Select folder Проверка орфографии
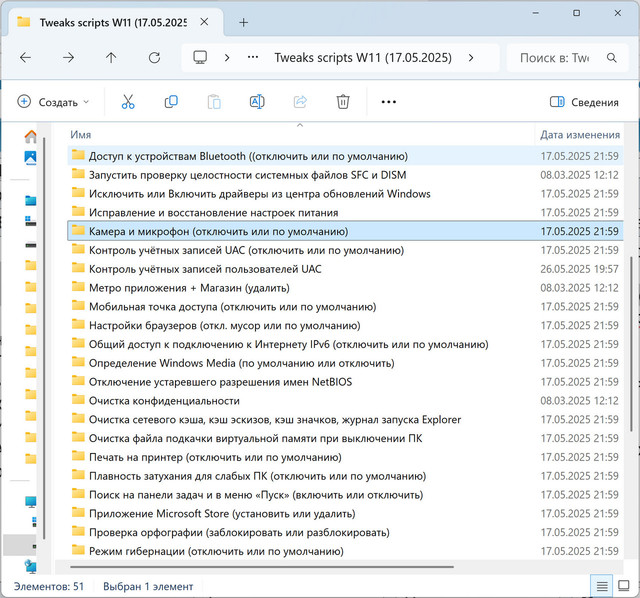This screenshot has height=598, width=640. (x=345, y=532)
